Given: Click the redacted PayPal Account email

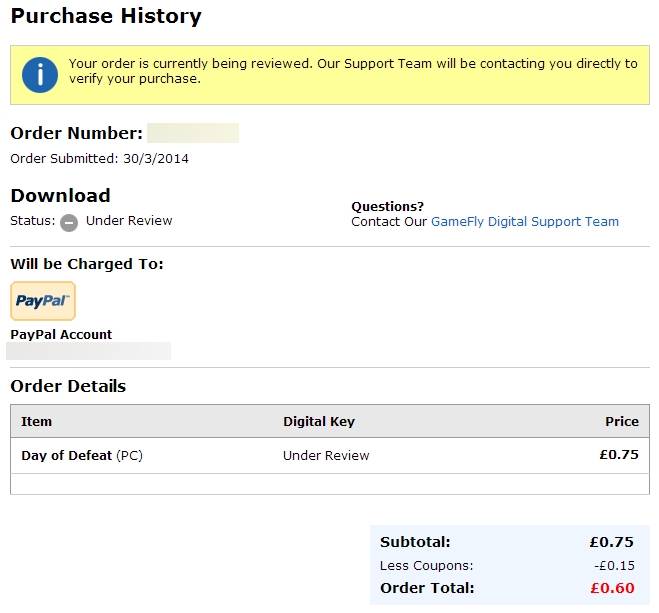Looking at the screenshot, I should (89, 351).
